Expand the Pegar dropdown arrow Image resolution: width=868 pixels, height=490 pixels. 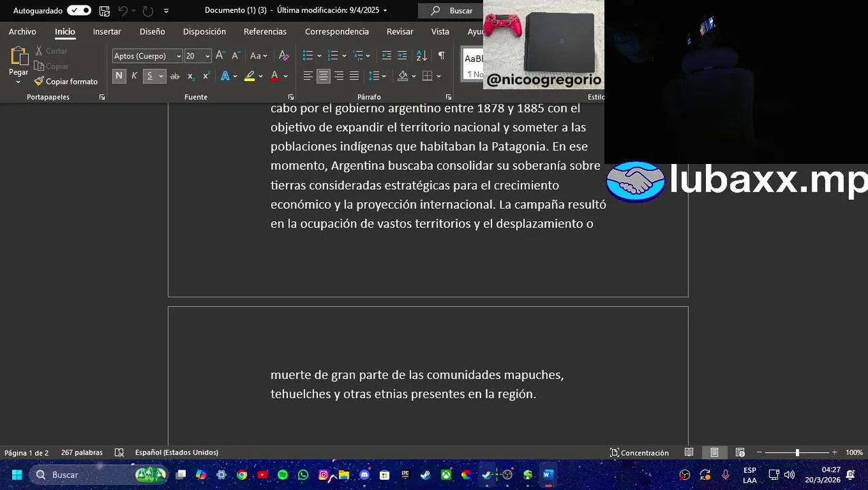[18, 82]
